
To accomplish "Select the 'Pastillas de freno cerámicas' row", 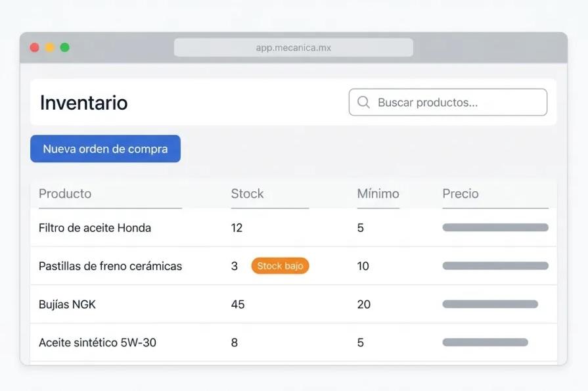I will pos(110,266).
